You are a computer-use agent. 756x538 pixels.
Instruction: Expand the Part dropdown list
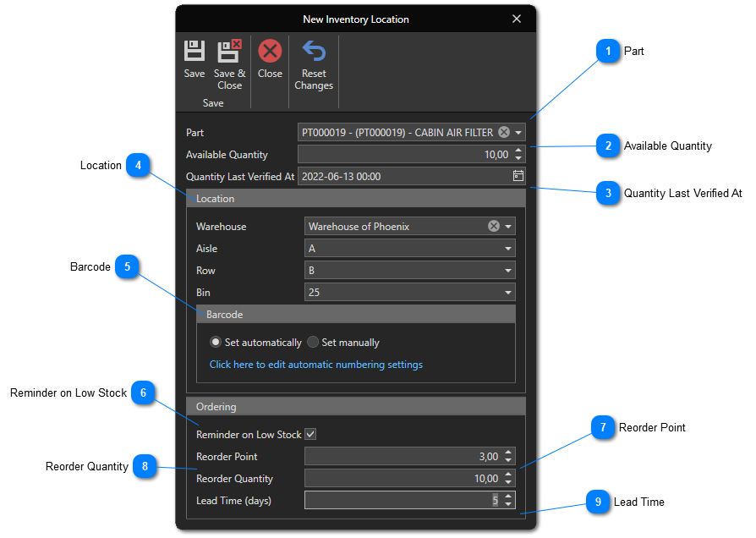point(518,133)
